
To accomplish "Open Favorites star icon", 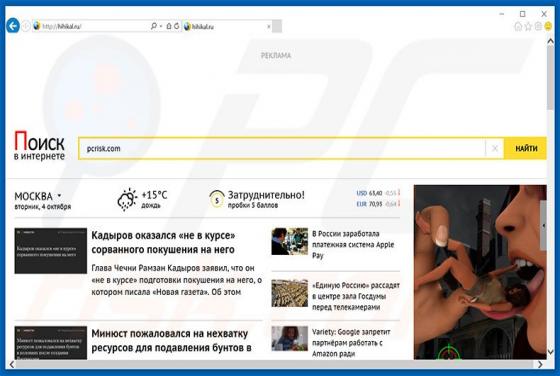I will click(528, 26).
